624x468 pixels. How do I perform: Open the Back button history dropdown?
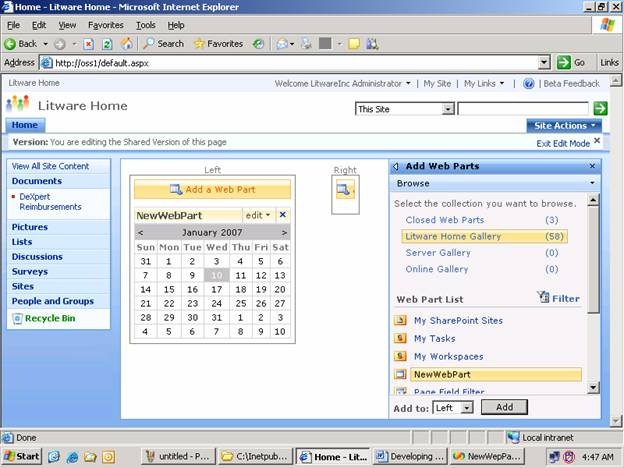click(x=45, y=44)
